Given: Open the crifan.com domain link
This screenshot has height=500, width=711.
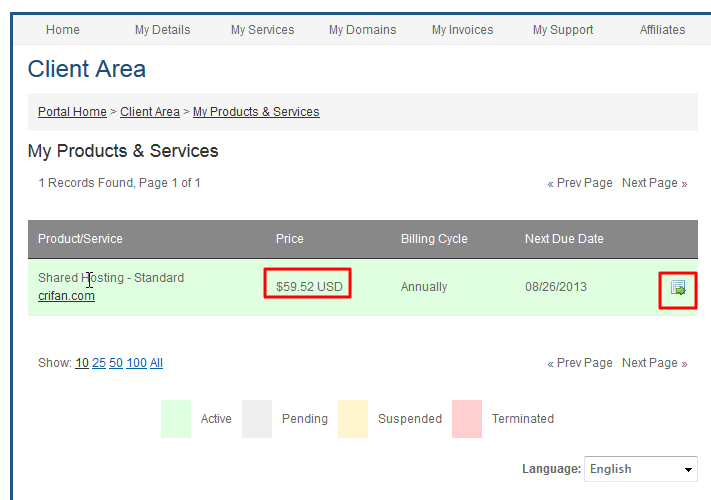Looking at the screenshot, I should pos(66,296).
